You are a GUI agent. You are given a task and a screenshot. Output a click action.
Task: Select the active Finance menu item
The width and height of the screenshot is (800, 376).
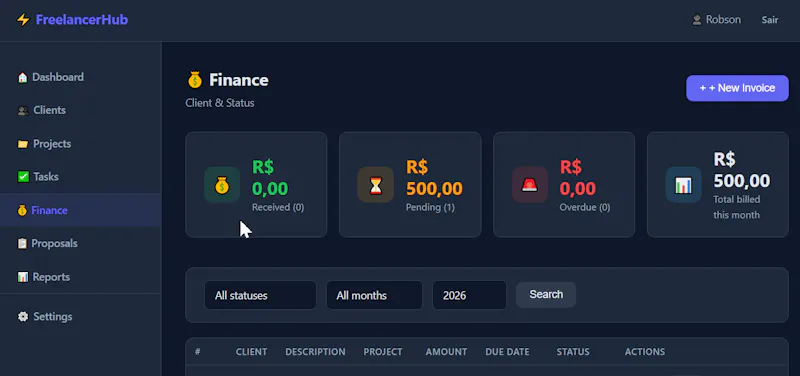click(x=81, y=210)
